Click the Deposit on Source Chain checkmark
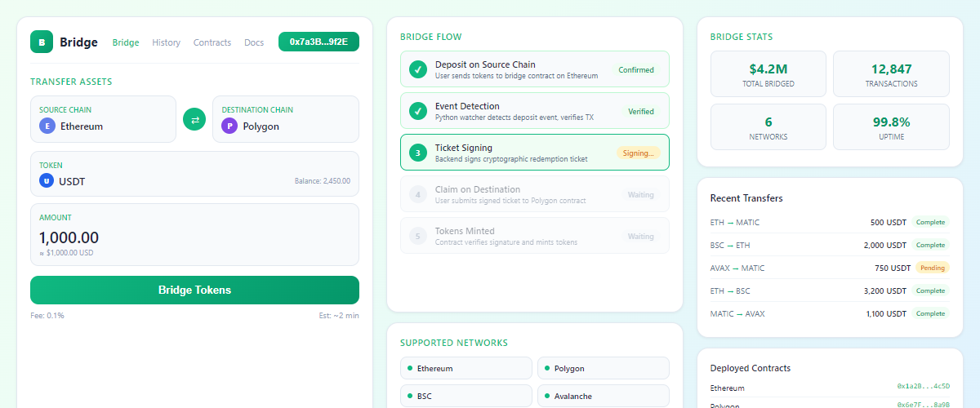980x408 pixels. (418, 70)
